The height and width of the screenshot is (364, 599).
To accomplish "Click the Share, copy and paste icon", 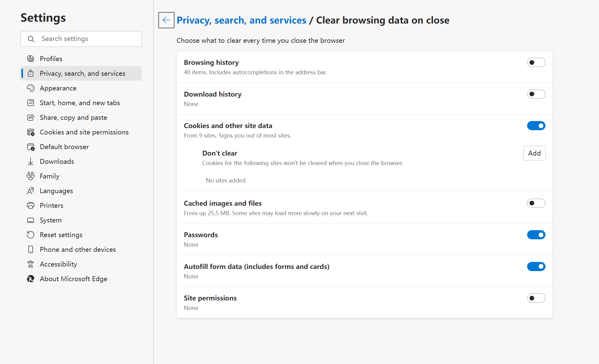I will point(31,117).
